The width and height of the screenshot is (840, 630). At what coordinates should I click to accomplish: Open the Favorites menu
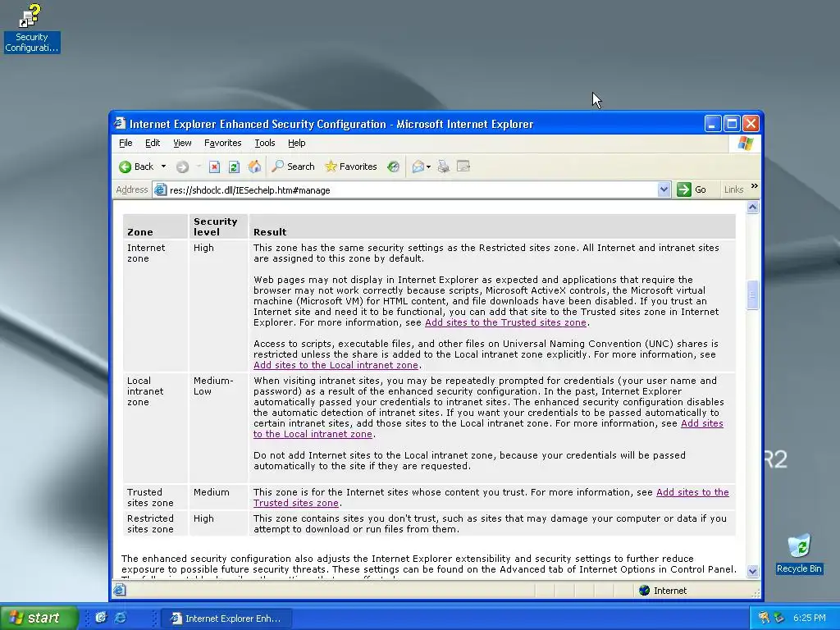pos(223,143)
